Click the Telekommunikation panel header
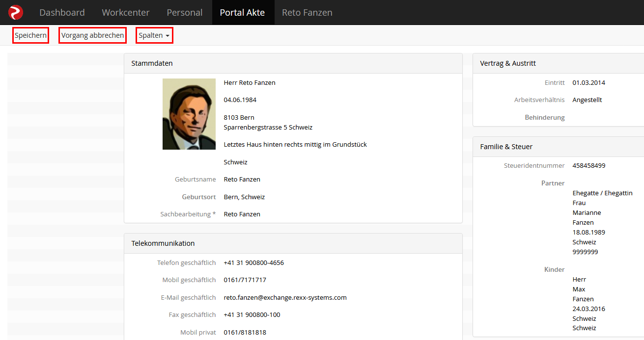Viewport: 644px width, 340px height. tap(293, 243)
